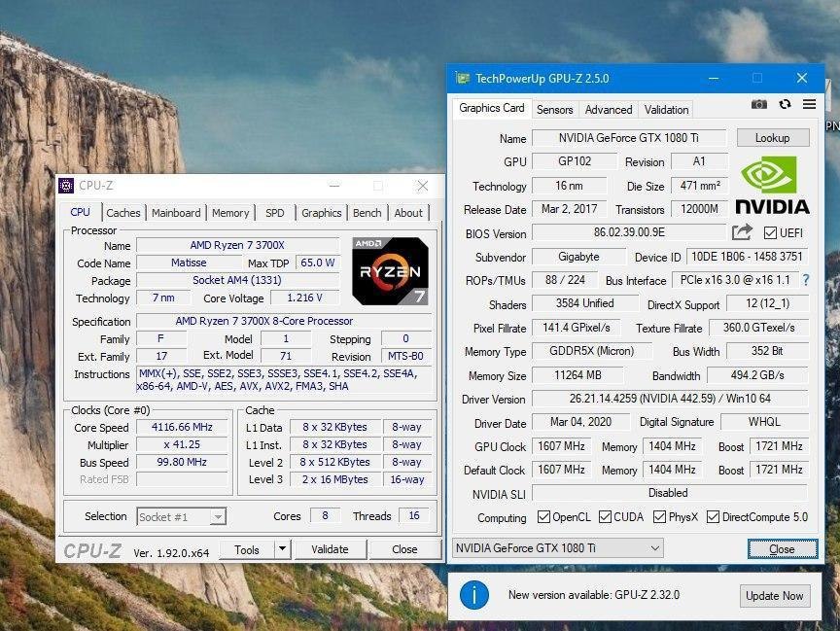
Task: Click the Ryzen 7 logo in CPU-Z
Action: (x=390, y=271)
